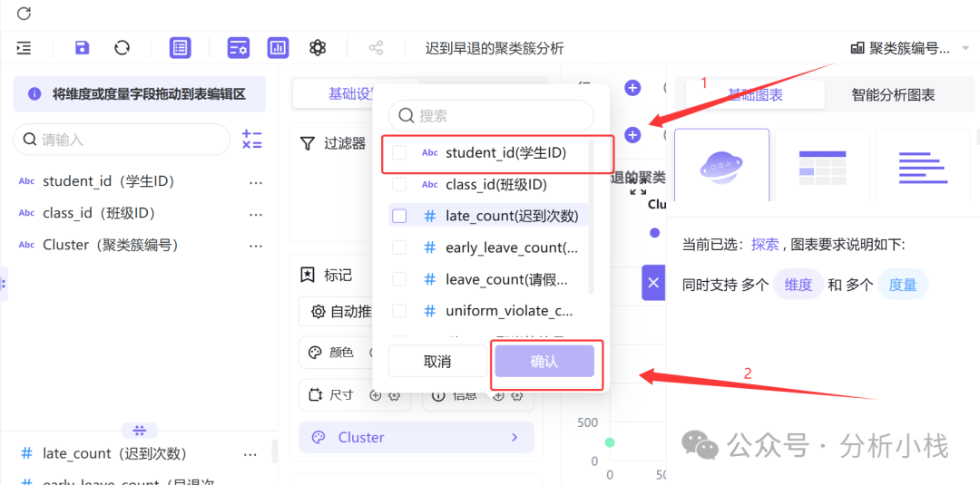Refresh data with the circular arrows icon

tap(122, 48)
